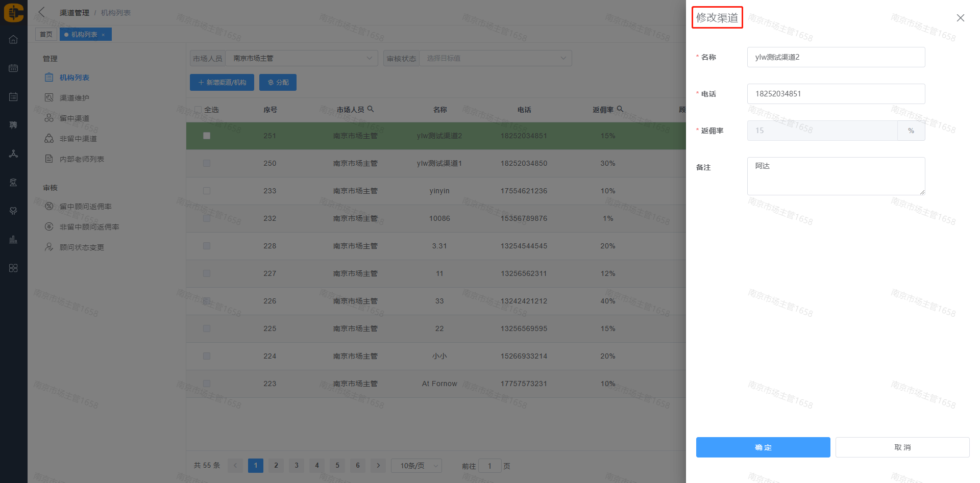Check the checkbox for row 233

207,191
